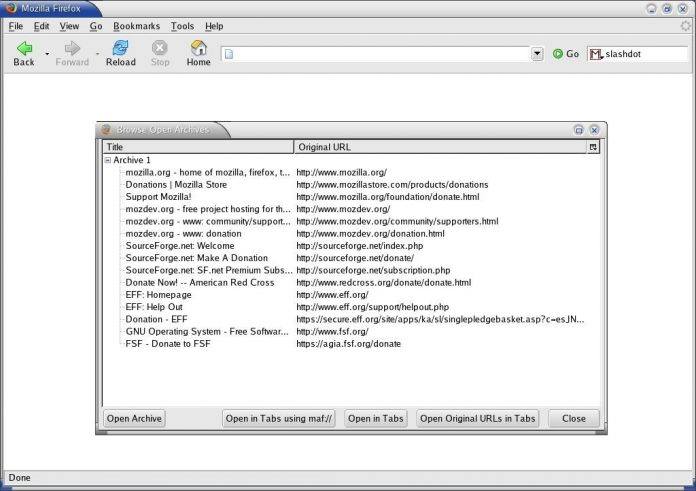Open the Bookmarks menu

pyautogui.click(x=136, y=26)
